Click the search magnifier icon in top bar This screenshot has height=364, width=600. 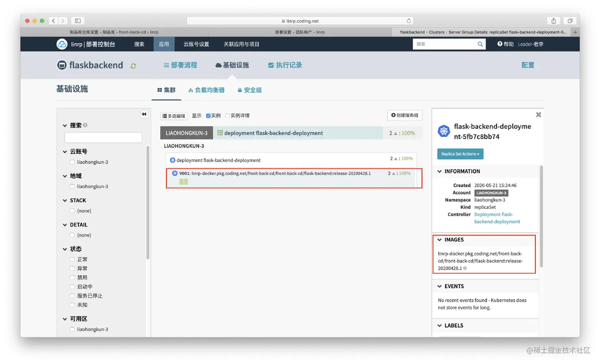tap(480, 44)
